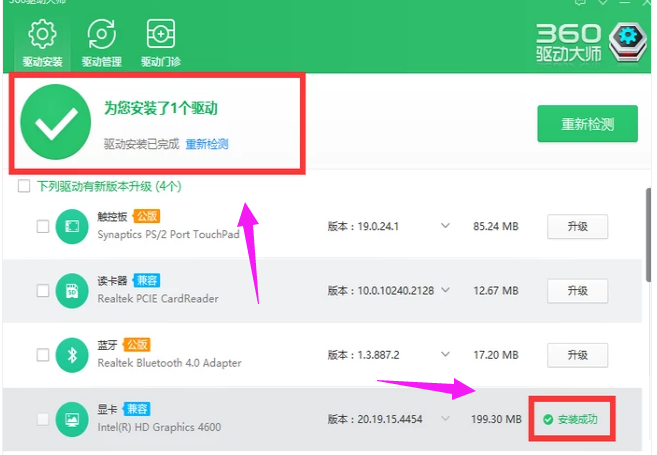Screen dimensions: 657x455
Task: Click the large green success checkmark icon
Action: pyautogui.click(x=56, y=122)
